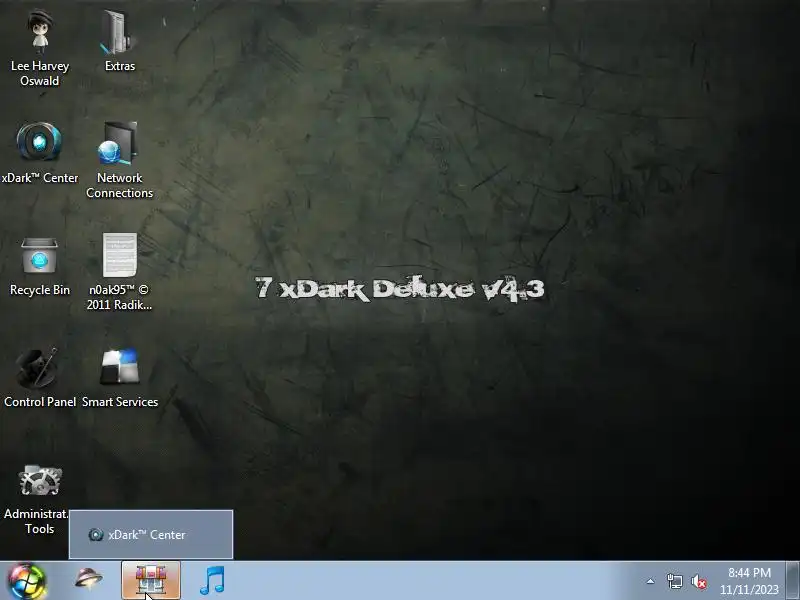
Task: Open Network Connections desktop icon
Action: click(119, 160)
